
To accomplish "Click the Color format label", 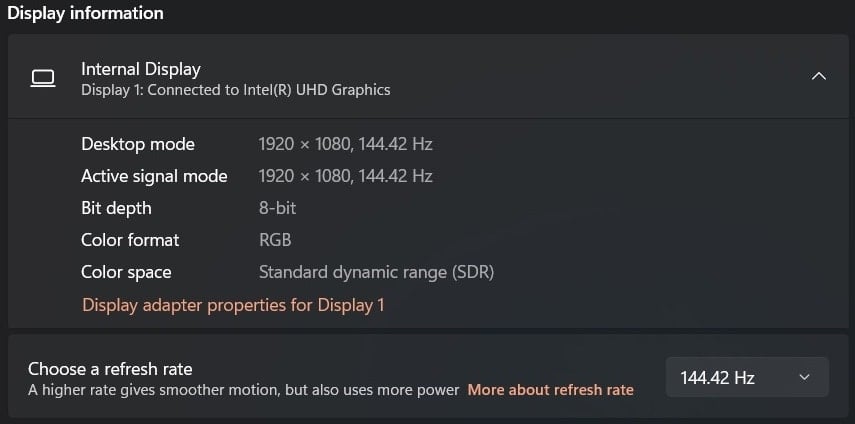I will [130, 240].
